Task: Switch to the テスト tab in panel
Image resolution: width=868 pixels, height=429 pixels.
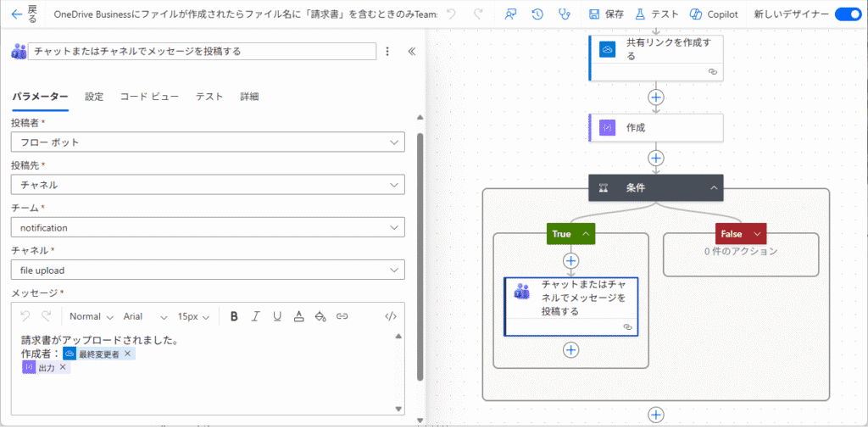Action: [x=209, y=97]
